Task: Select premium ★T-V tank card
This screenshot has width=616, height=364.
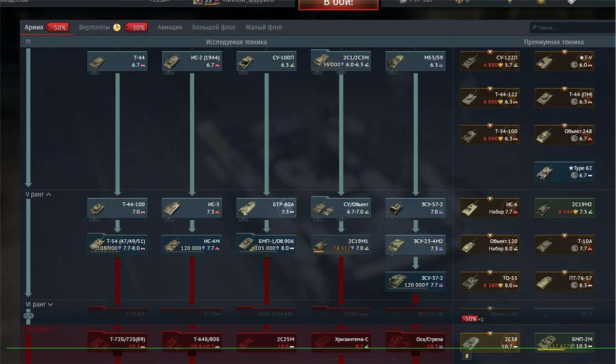Action: point(565,62)
